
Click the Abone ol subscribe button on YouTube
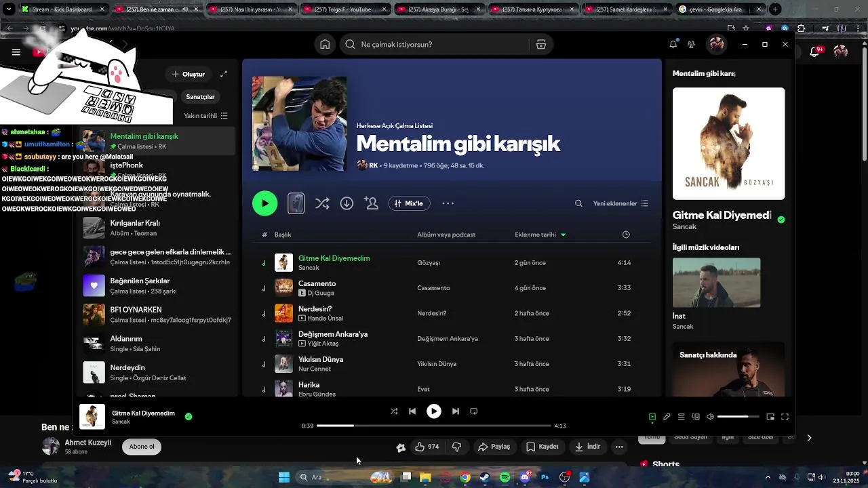(x=142, y=447)
